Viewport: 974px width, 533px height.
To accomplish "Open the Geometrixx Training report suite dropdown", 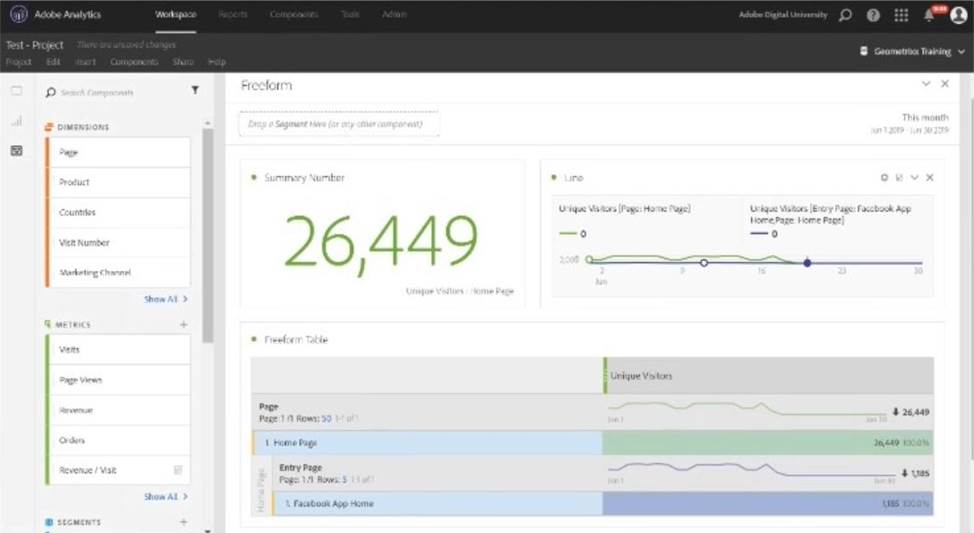I will pyautogui.click(x=912, y=52).
